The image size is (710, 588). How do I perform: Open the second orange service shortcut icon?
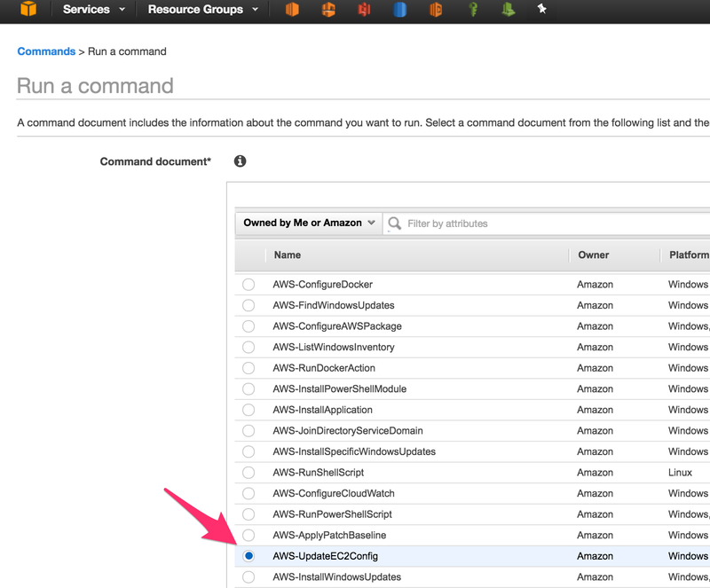point(328,10)
